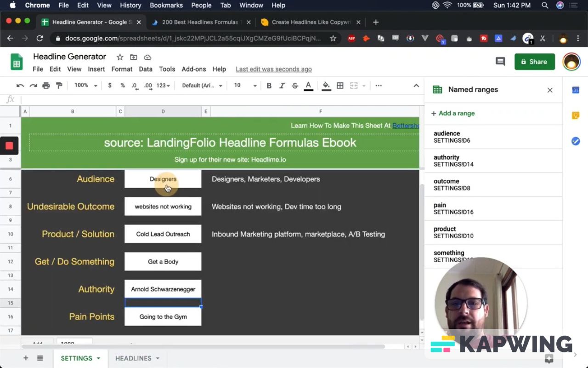
Task: Select the 'audience' named range
Action: coord(493,137)
